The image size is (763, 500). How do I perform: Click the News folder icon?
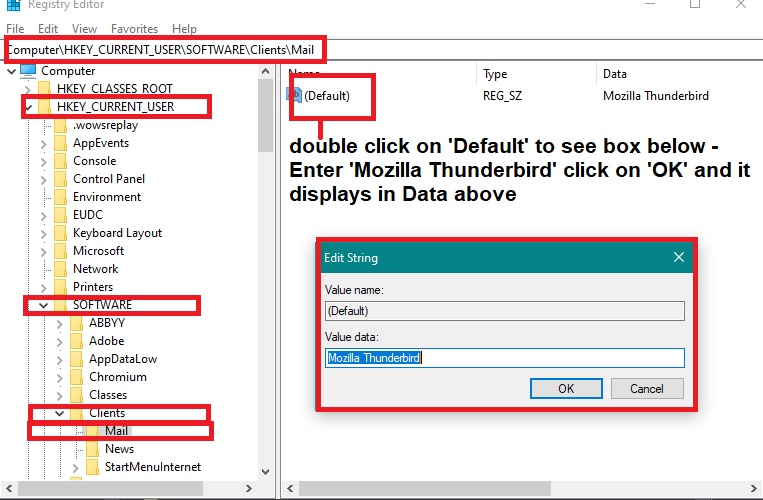point(92,449)
